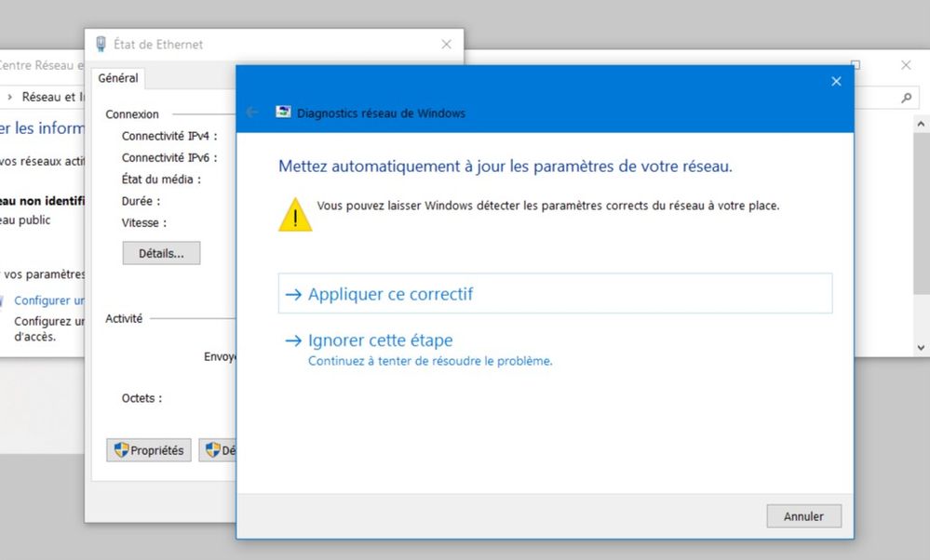This screenshot has height=560, width=930.
Task: Click 'Durée :' label
Action: coord(142,202)
